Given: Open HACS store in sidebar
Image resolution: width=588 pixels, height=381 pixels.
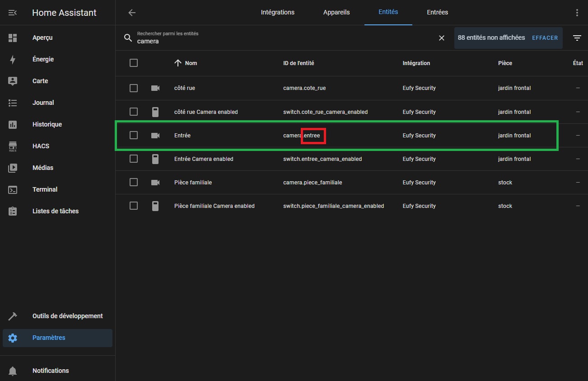Looking at the screenshot, I should pos(13,146).
